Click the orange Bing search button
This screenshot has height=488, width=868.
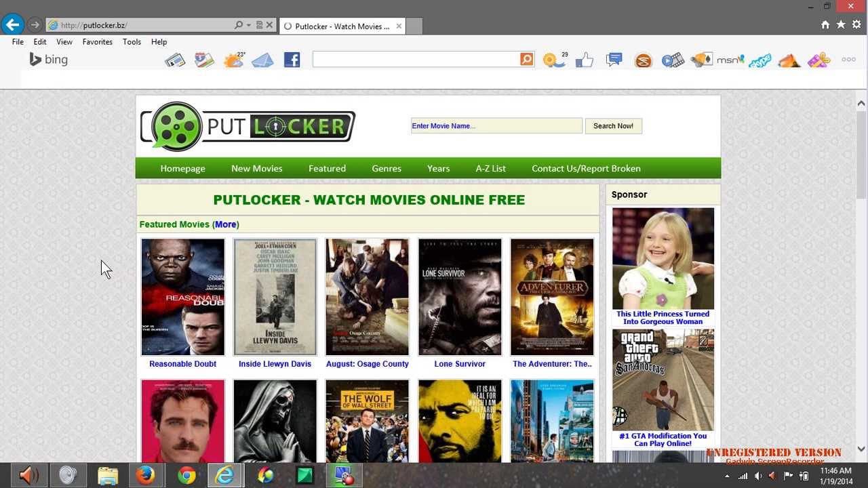(x=527, y=60)
